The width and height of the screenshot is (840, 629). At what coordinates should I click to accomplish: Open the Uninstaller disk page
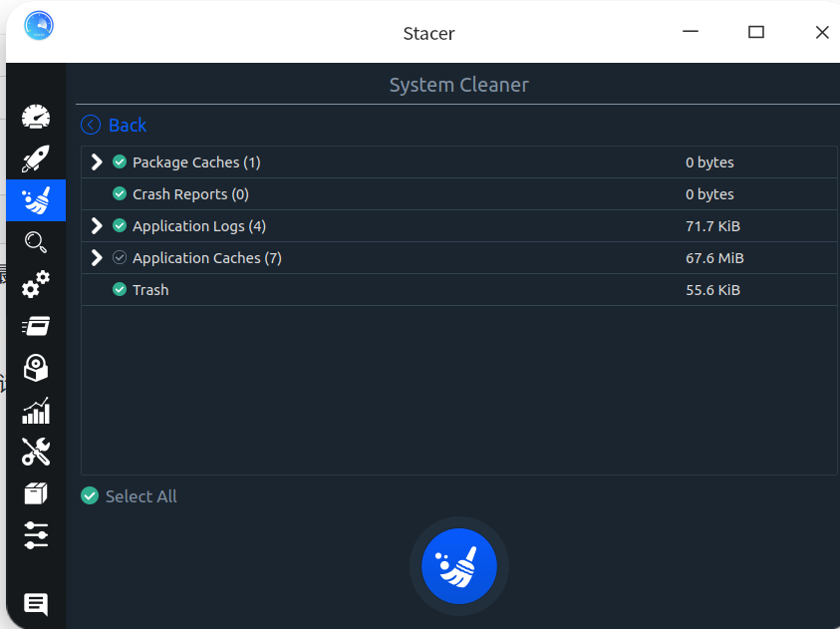click(36, 368)
